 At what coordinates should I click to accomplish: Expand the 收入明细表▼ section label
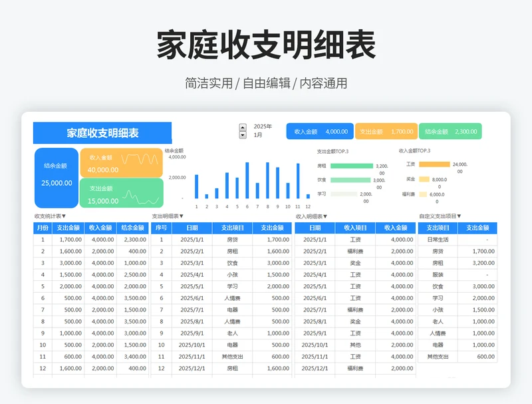tap(311, 216)
